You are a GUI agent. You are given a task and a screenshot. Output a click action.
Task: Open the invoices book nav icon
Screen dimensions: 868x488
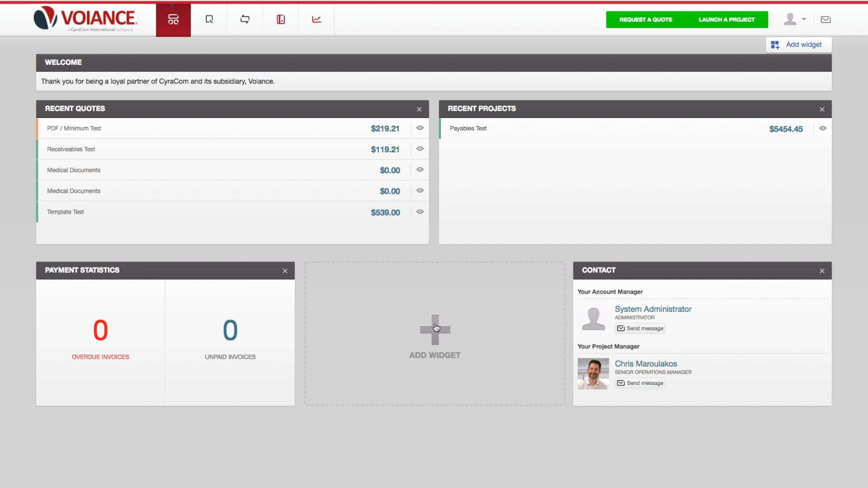281,19
